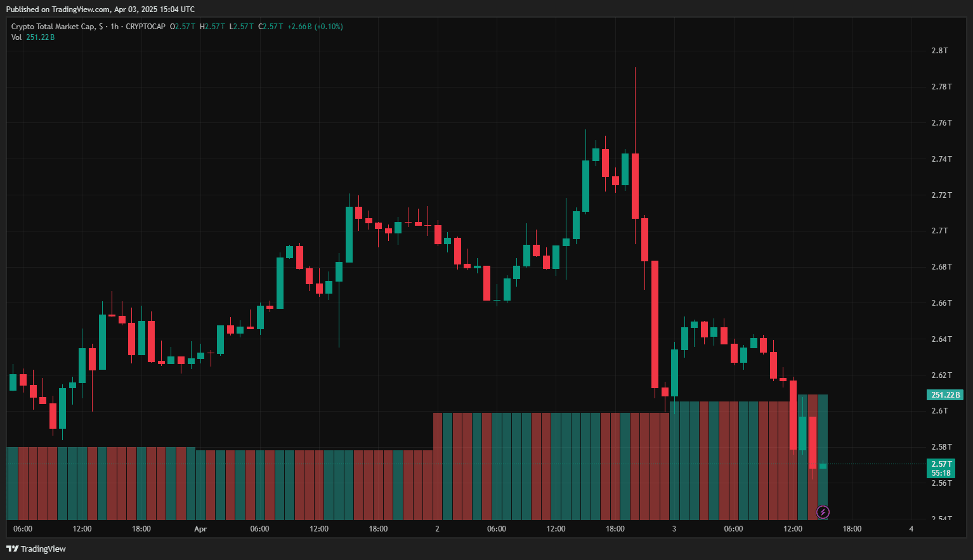Click the CRYPTOCAP source label
This screenshot has height=560, width=973.
coord(145,27)
